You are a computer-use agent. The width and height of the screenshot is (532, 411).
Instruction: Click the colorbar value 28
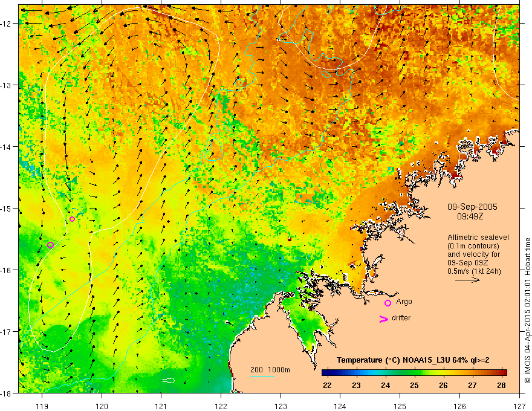(501, 386)
